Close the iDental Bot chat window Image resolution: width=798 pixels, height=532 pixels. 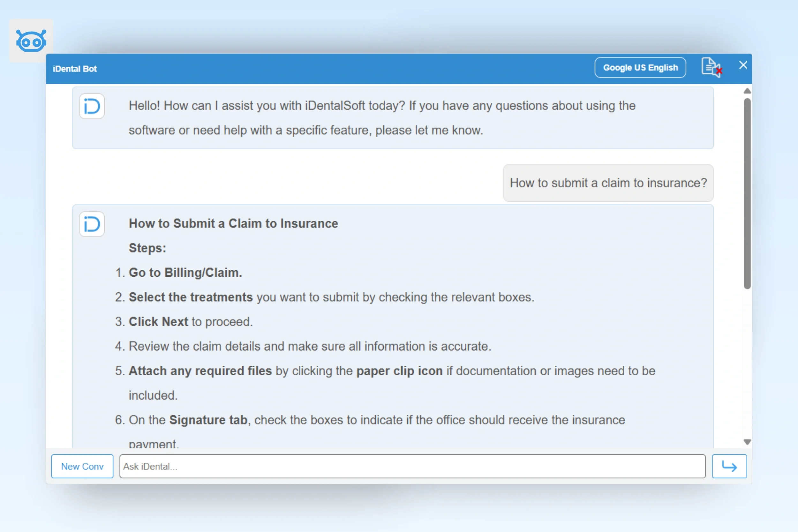[743, 65]
